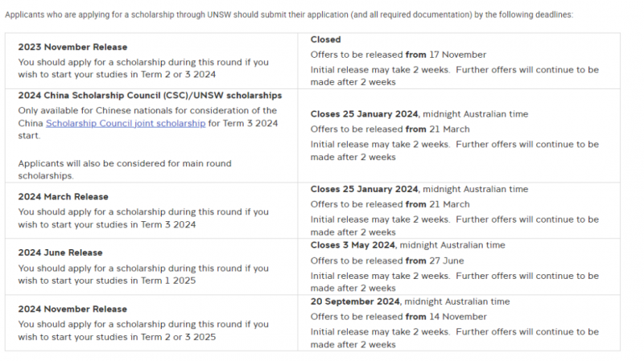Click the March Release Term 3 2024 description
Image resolution: width=644 pixels, height=361 pixels.
pos(143,218)
